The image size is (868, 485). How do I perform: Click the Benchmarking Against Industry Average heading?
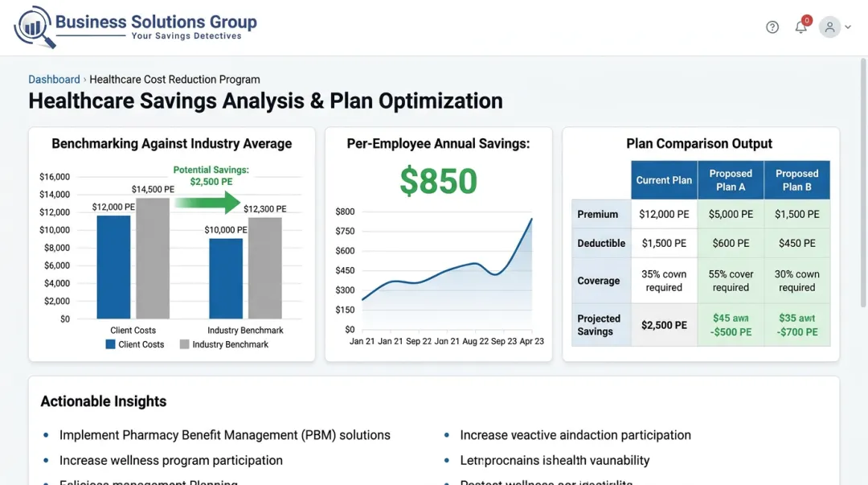172,143
